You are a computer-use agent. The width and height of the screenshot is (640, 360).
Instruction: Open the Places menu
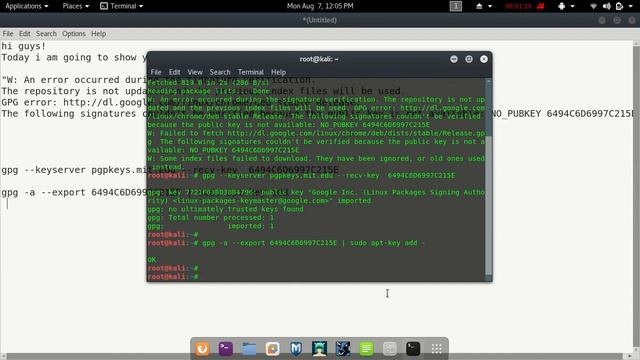click(x=76, y=6)
